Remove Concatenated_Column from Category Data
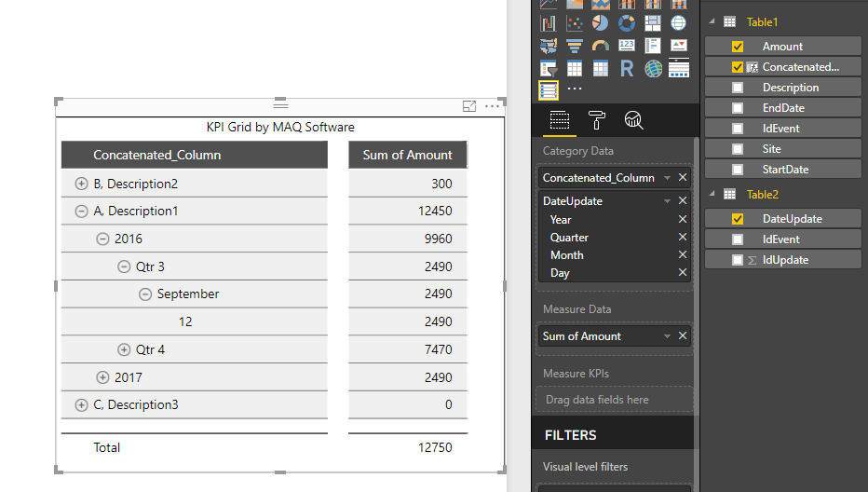868x492 pixels. (x=683, y=177)
